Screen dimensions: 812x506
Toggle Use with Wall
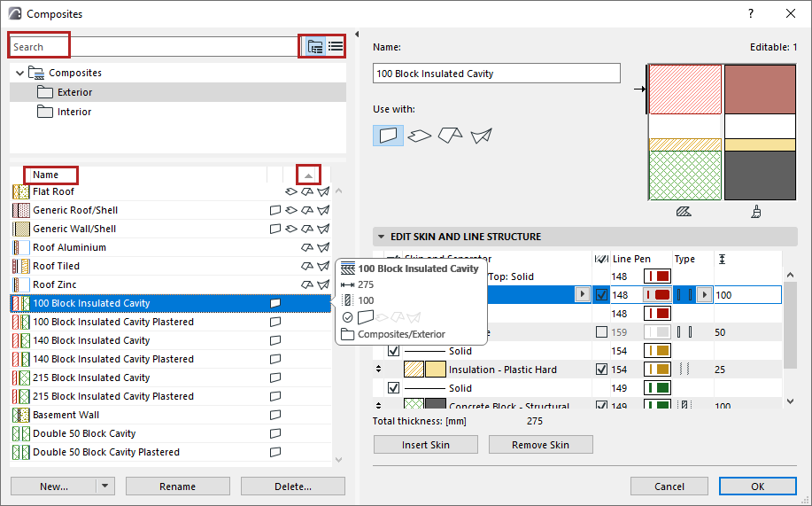(x=388, y=136)
